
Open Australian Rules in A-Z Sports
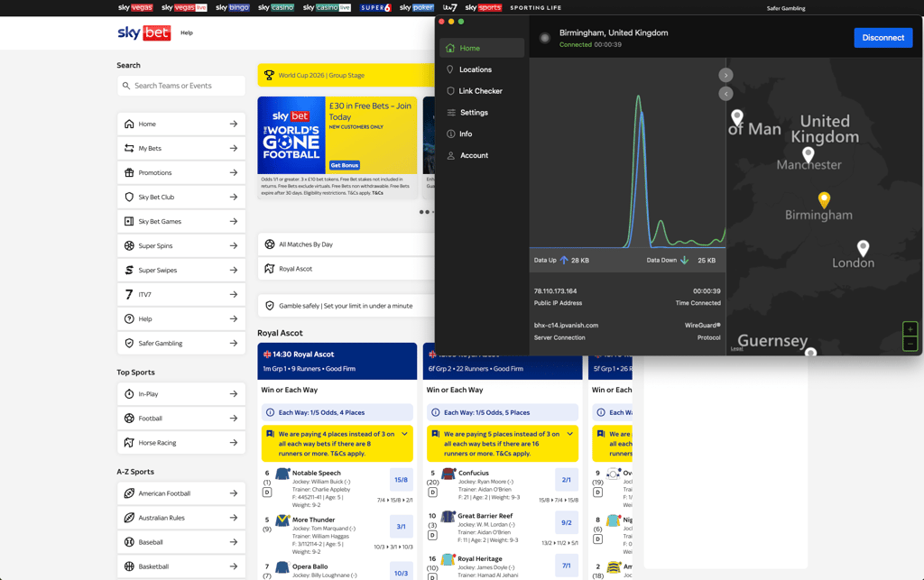180,518
